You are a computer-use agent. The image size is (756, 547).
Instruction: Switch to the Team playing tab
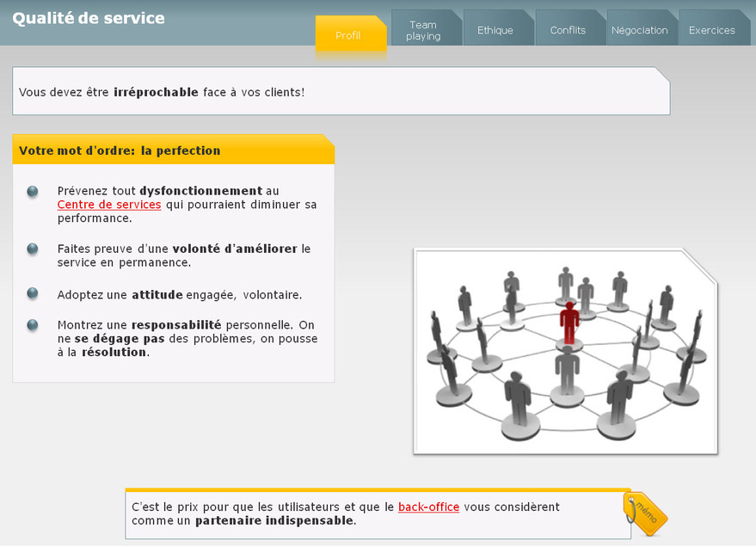(x=423, y=30)
